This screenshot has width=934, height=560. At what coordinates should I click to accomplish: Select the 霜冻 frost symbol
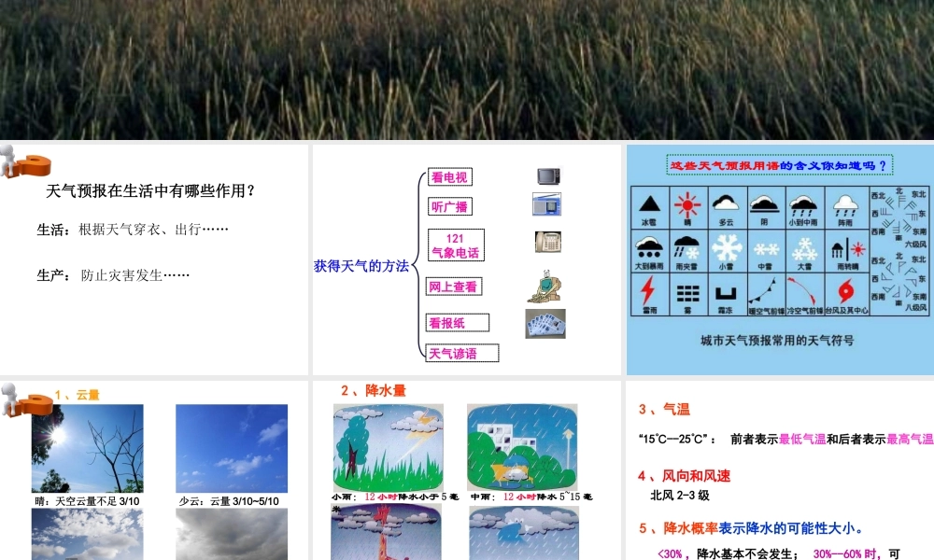click(x=726, y=293)
